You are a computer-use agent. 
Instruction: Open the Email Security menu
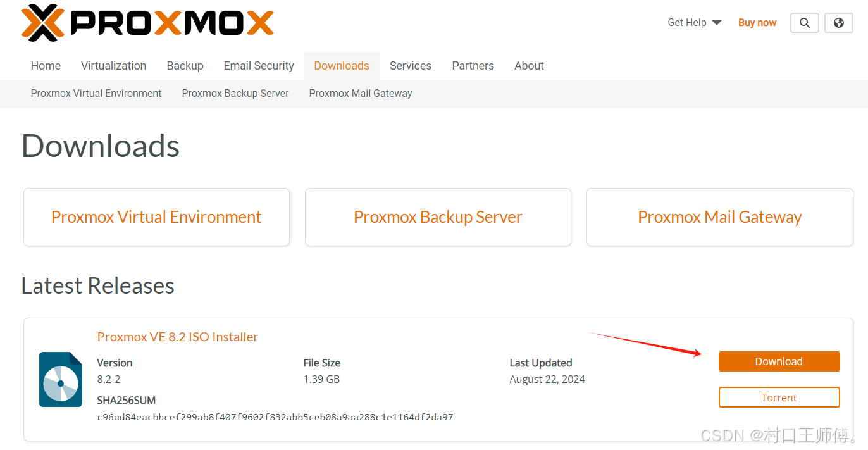click(259, 66)
